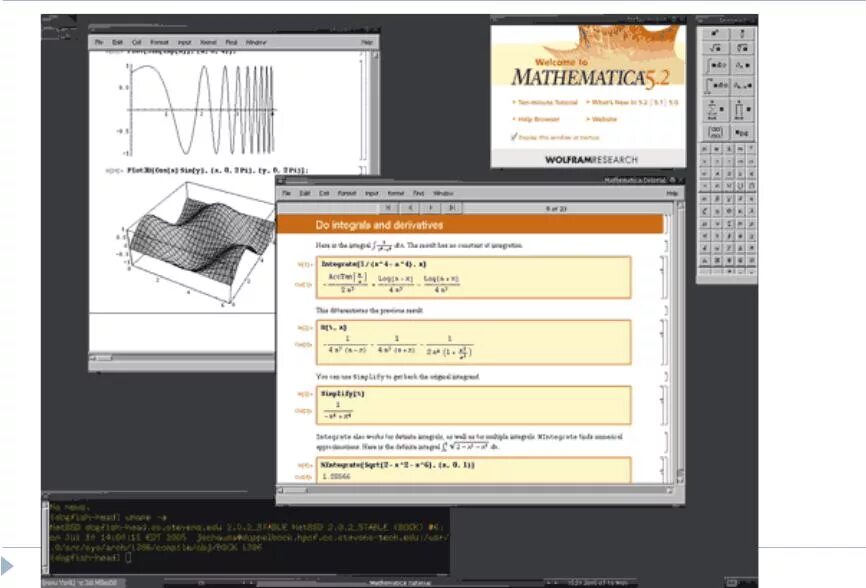Click the square root template in palette
This screenshot has width=866, height=588.
(x=715, y=48)
